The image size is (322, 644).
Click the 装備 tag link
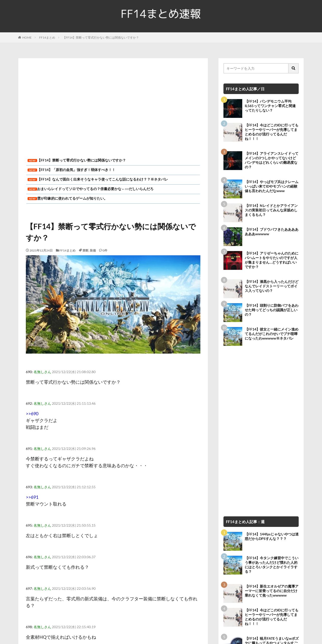point(93,251)
